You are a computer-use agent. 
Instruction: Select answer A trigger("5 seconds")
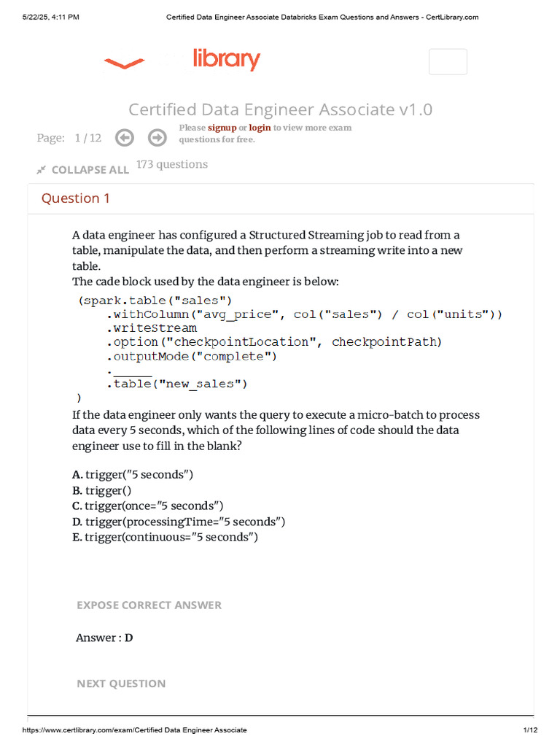point(133,475)
